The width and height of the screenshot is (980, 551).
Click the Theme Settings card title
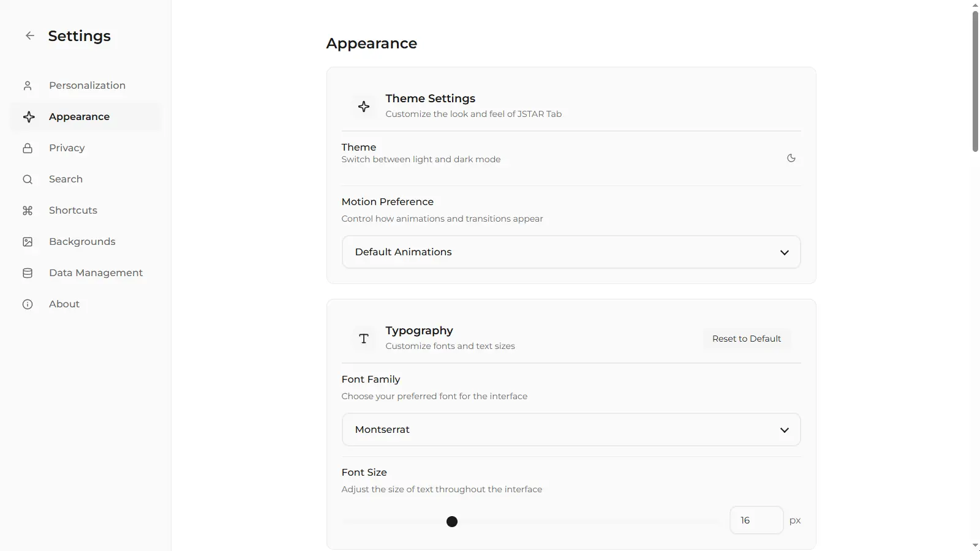[x=431, y=99]
